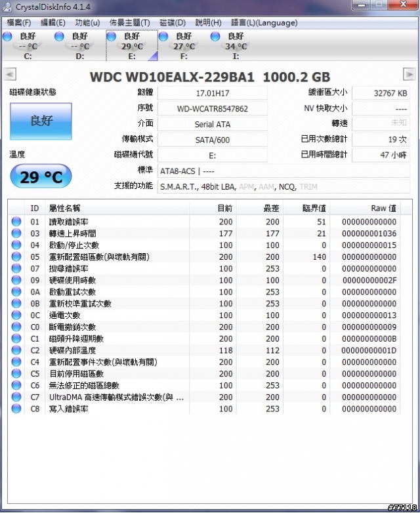The width and height of the screenshot is (420, 513).
Task: Click the 目前 column header
Action: coord(213,208)
